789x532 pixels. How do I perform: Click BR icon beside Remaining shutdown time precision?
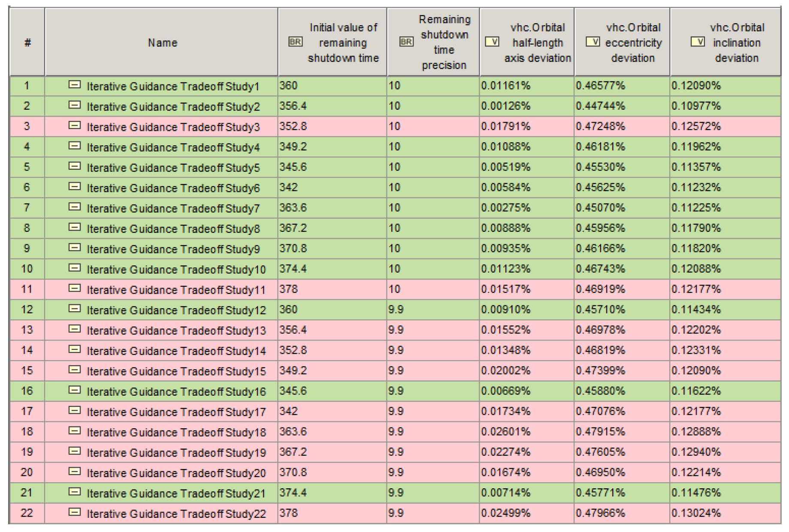(406, 42)
